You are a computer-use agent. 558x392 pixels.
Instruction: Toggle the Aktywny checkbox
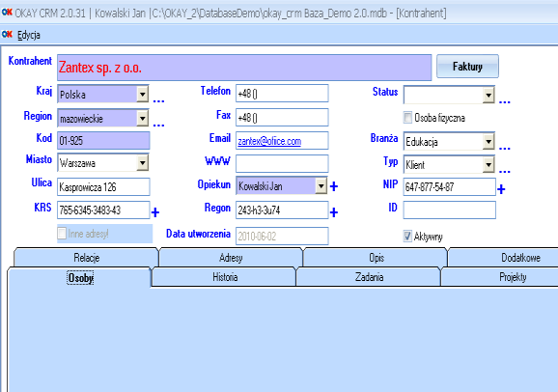407,236
